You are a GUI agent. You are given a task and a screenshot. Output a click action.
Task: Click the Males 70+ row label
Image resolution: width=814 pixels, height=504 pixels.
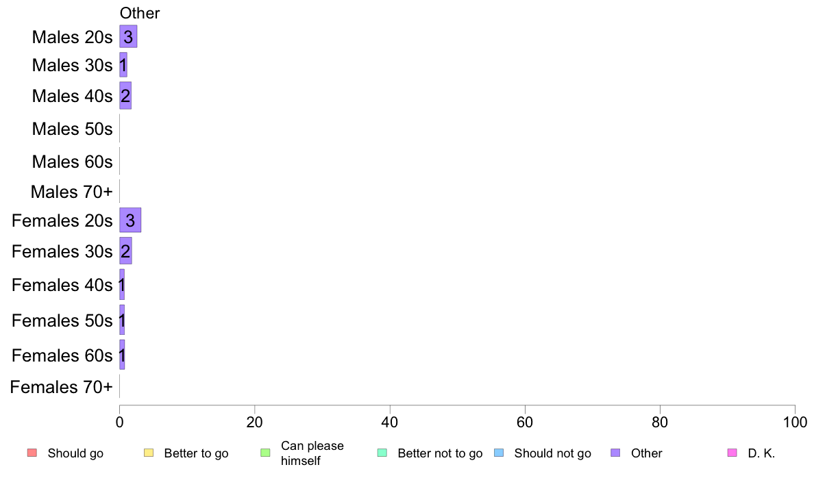pyautogui.click(x=72, y=192)
